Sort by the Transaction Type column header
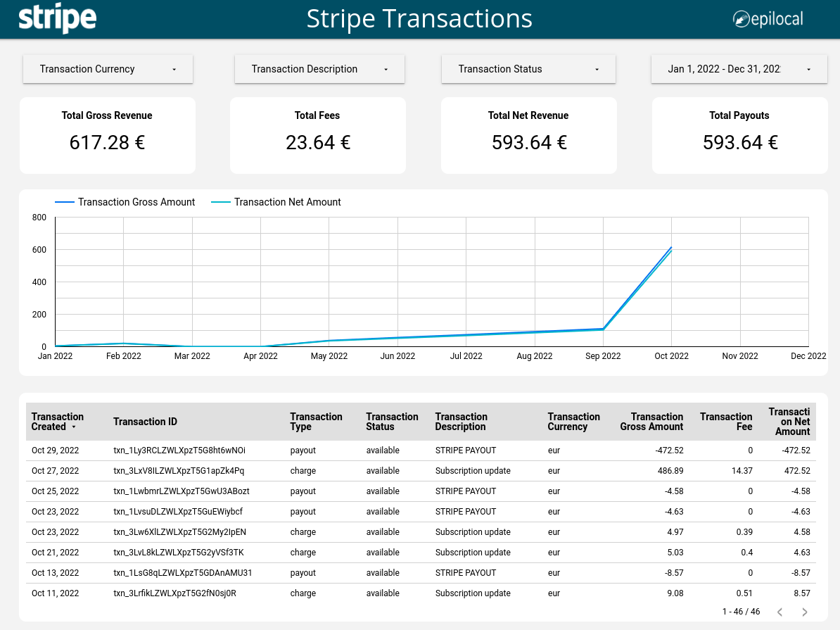 click(317, 422)
